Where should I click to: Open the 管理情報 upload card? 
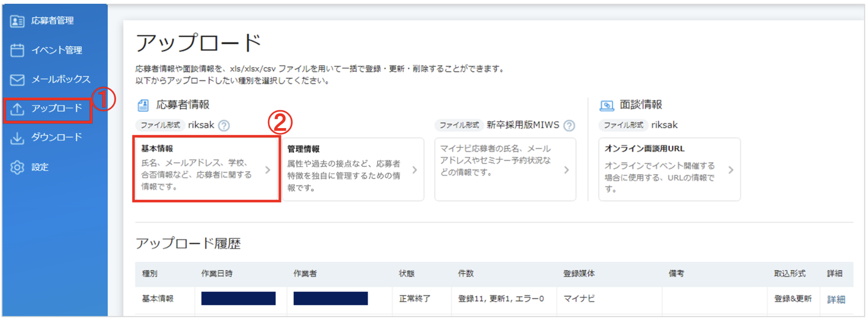352,169
